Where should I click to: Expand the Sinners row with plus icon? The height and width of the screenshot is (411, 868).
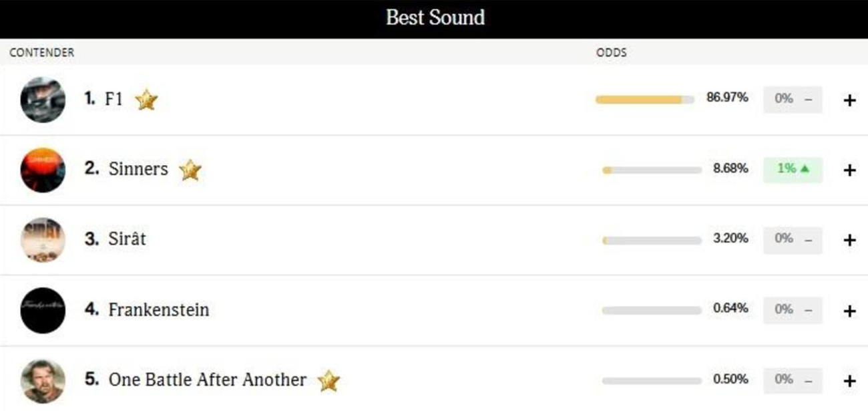(x=849, y=170)
